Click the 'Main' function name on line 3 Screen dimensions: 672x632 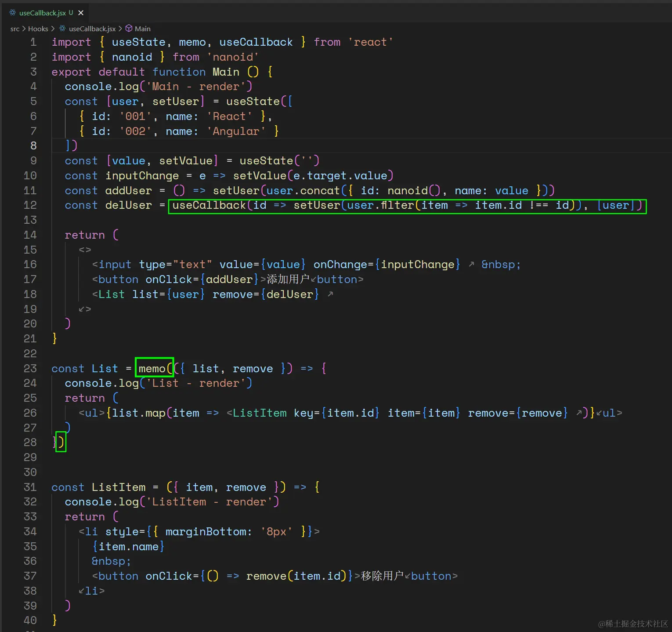pos(226,72)
